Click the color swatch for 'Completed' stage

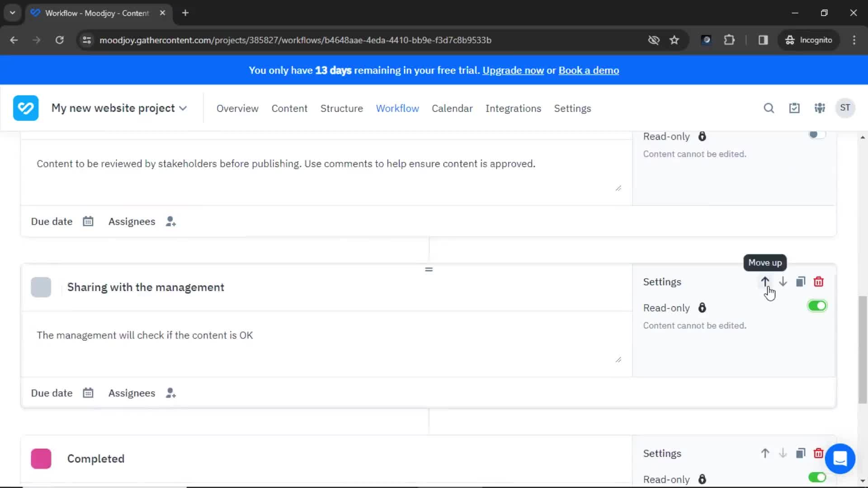(x=41, y=459)
